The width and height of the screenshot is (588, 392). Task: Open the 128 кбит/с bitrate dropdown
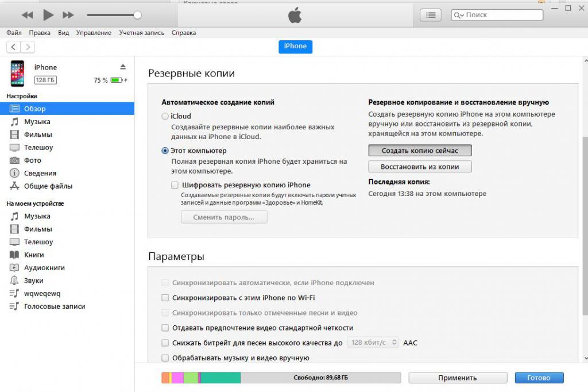[x=373, y=343]
